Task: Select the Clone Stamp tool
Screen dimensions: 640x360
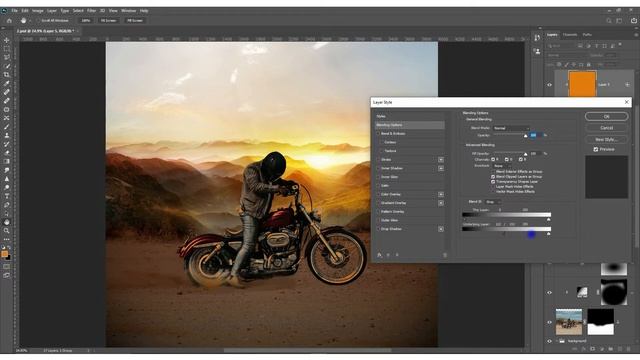Action: tap(7, 135)
